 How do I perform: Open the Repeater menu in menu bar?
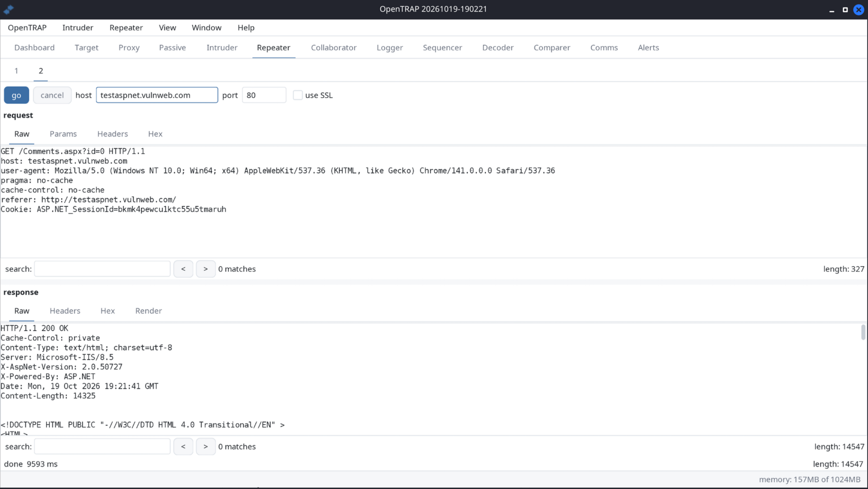coord(126,28)
